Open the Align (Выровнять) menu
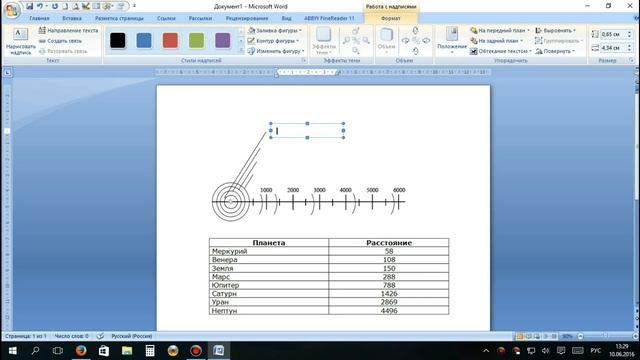This screenshot has height=360, width=640. [x=556, y=31]
